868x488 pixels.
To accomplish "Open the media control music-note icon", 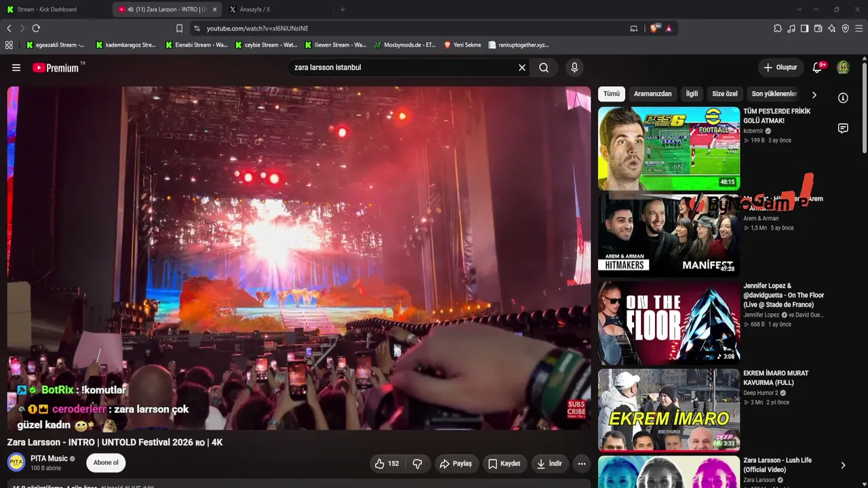I will tap(791, 28).
